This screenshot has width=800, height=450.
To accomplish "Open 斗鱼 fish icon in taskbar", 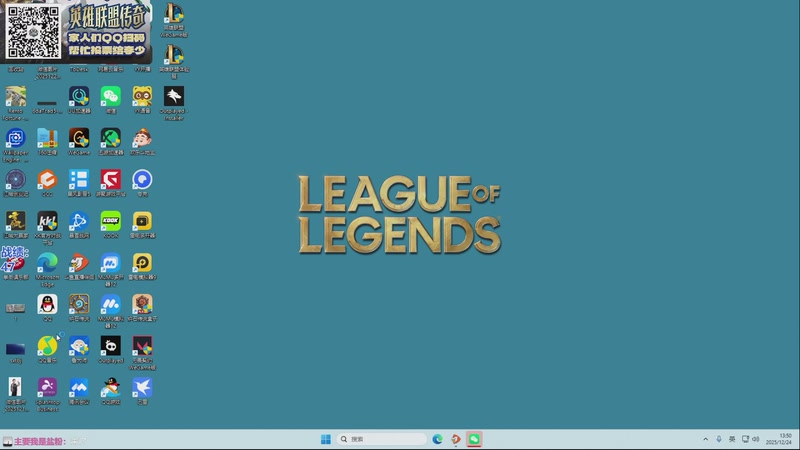I will click(456, 439).
